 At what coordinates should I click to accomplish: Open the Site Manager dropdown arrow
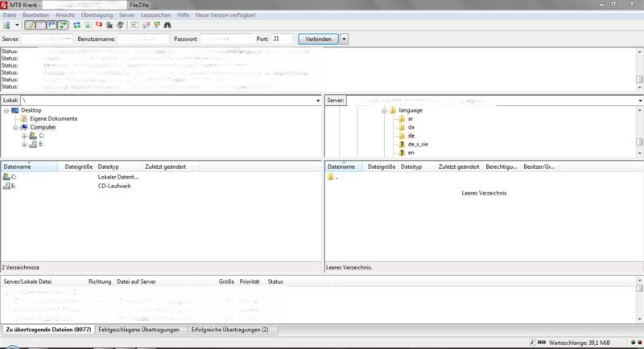click(x=17, y=26)
